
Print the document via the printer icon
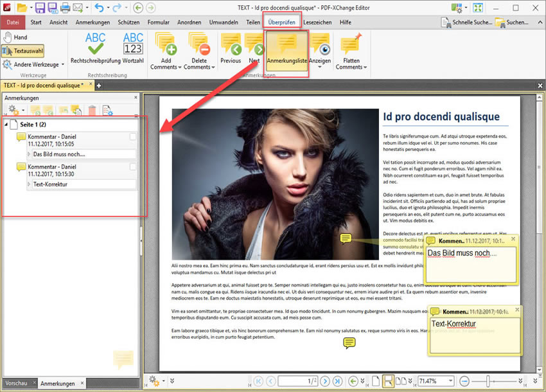(x=66, y=8)
